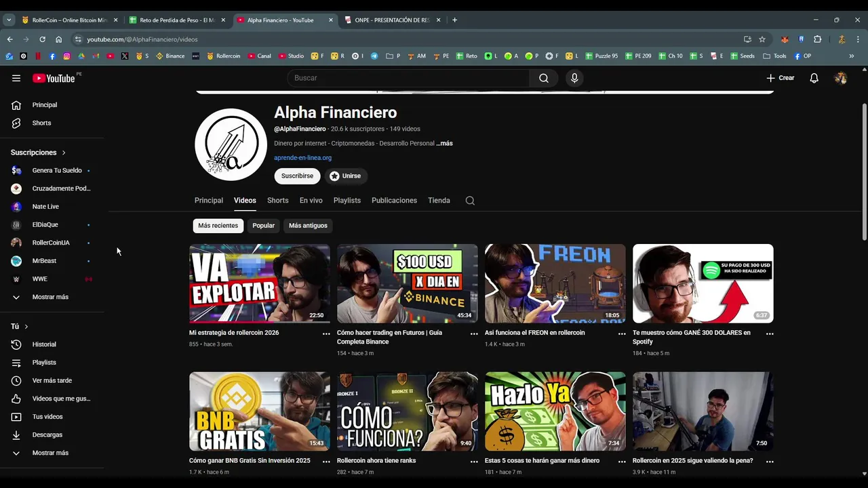Open Chrome tab search dropdown
868x488 pixels.
(9, 20)
